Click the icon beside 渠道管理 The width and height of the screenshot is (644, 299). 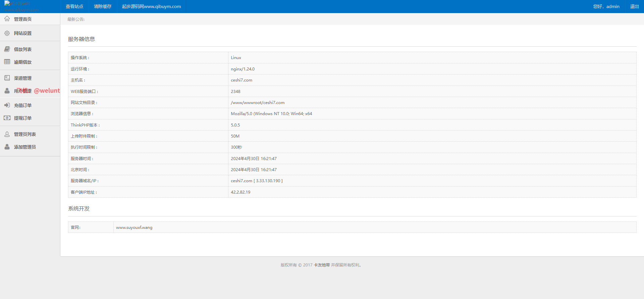click(x=7, y=78)
